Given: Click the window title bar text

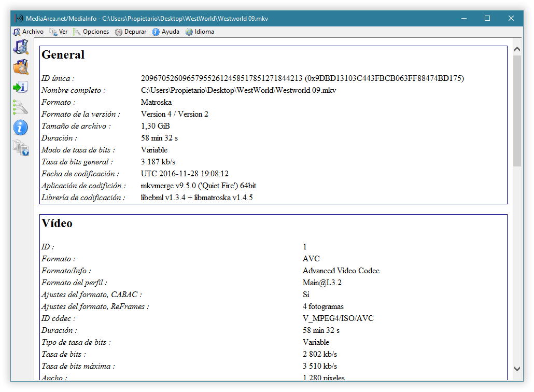Looking at the screenshot, I should coord(147,18).
